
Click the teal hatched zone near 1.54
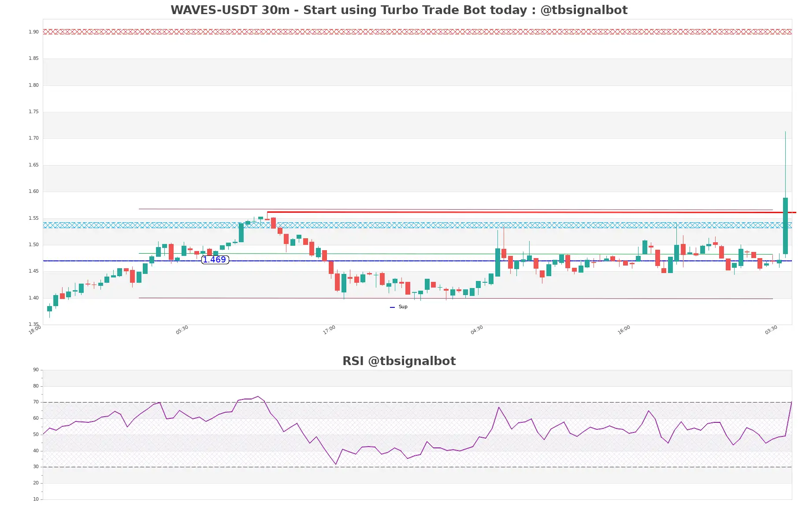click(417, 225)
